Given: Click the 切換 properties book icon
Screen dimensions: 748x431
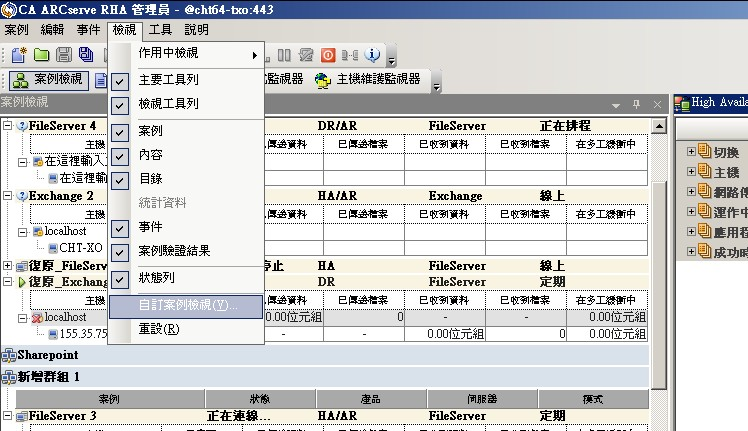Looking at the screenshot, I should pyautogui.click(x=705, y=151).
